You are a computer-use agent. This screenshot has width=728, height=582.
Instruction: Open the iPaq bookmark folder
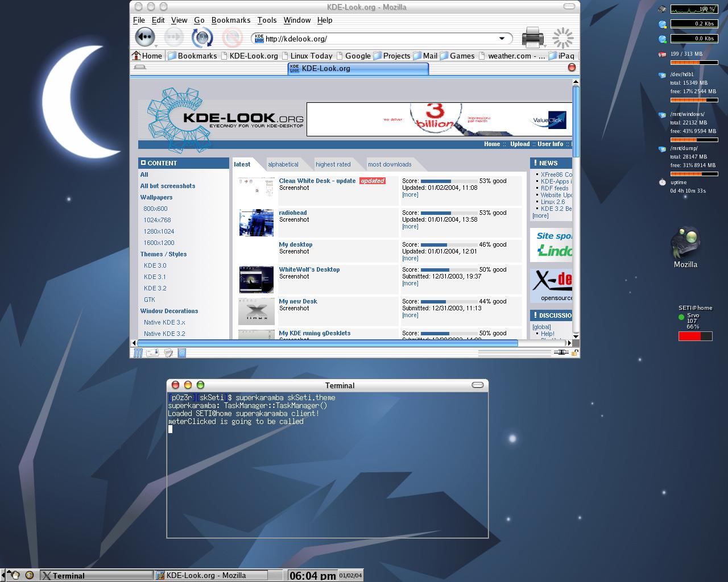click(562, 56)
